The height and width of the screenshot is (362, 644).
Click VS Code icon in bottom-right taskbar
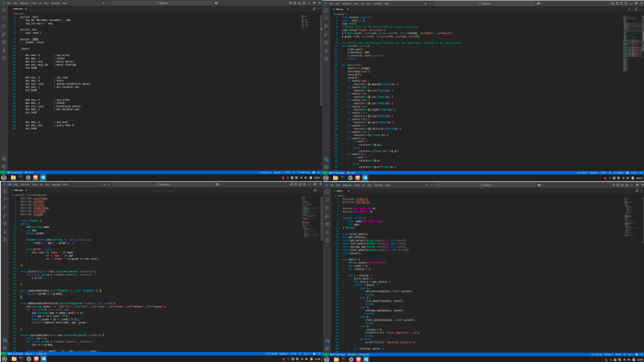coord(365,359)
